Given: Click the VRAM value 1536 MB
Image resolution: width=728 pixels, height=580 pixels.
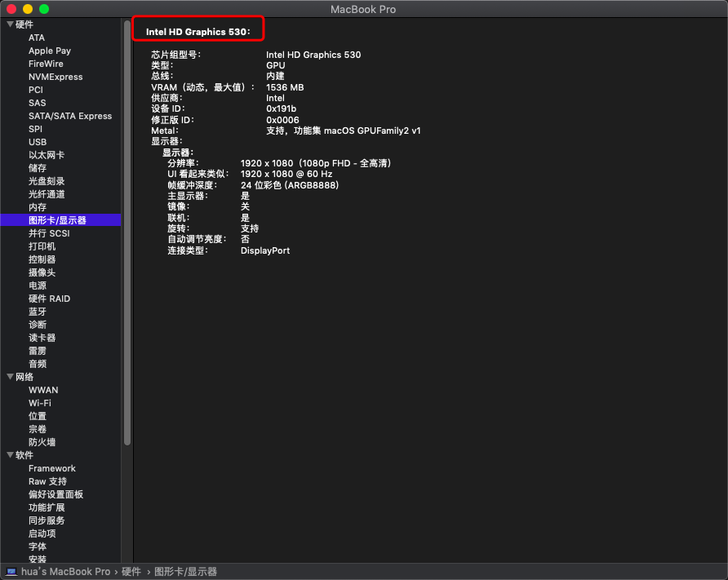Looking at the screenshot, I should (285, 87).
